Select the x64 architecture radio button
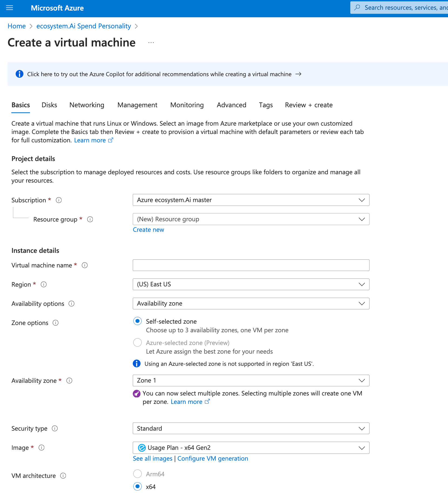The image size is (448, 496). tap(138, 487)
